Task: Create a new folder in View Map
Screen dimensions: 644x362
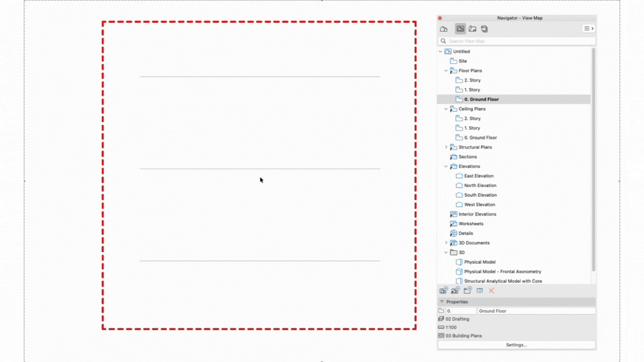Action: coord(467,290)
